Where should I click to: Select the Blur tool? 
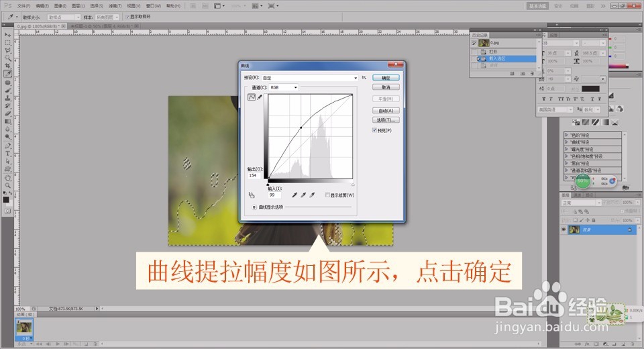click(7, 129)
